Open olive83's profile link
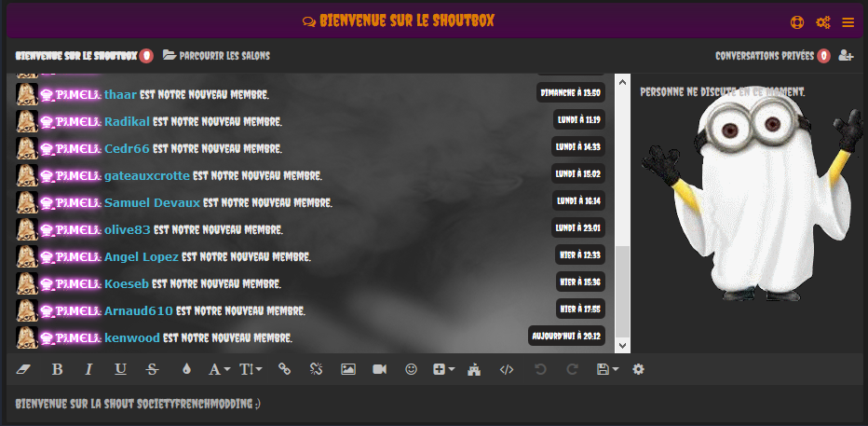The width and height of the screenshot is (868, 426). pyautogui.click(x=128, y=230)
